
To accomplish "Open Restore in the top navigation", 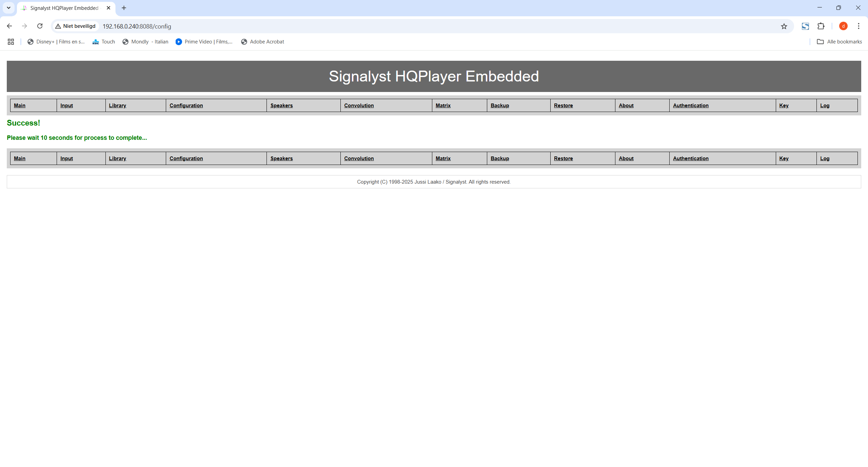I will [x=564, y=106].
